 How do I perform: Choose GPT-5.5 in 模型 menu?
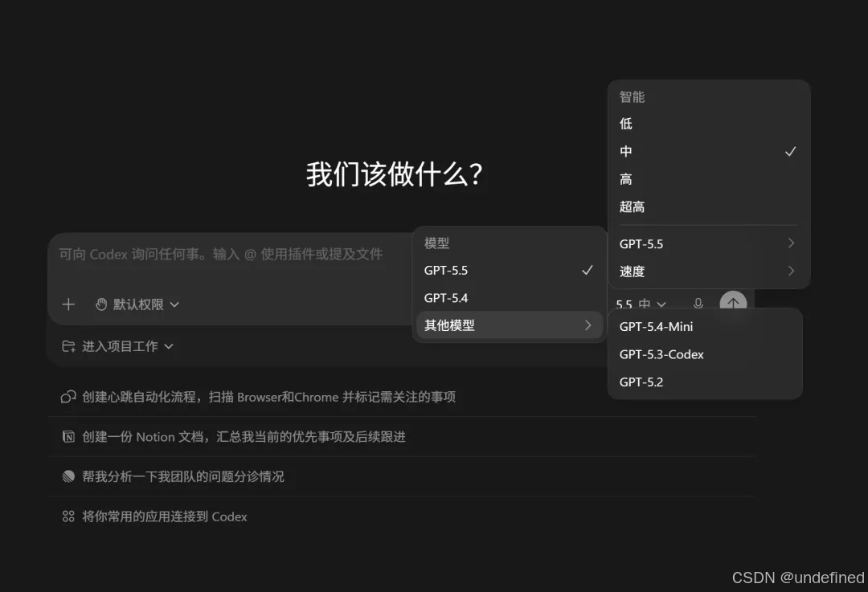pos(510,270)
